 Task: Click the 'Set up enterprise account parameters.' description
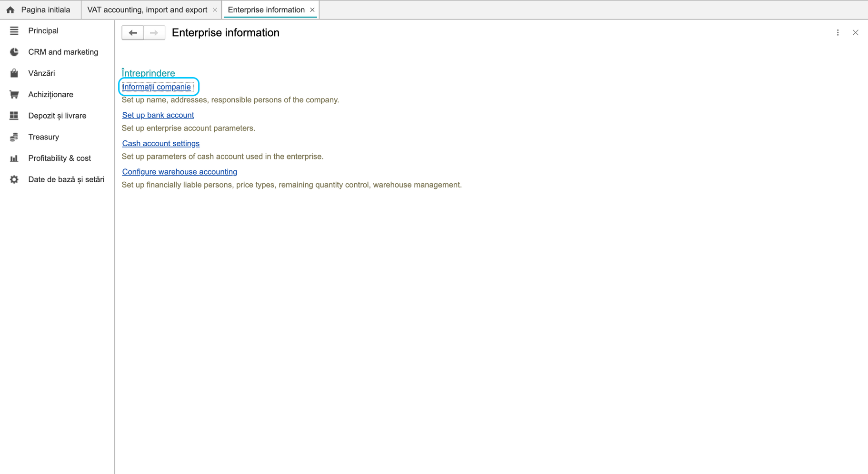point(189,128)
